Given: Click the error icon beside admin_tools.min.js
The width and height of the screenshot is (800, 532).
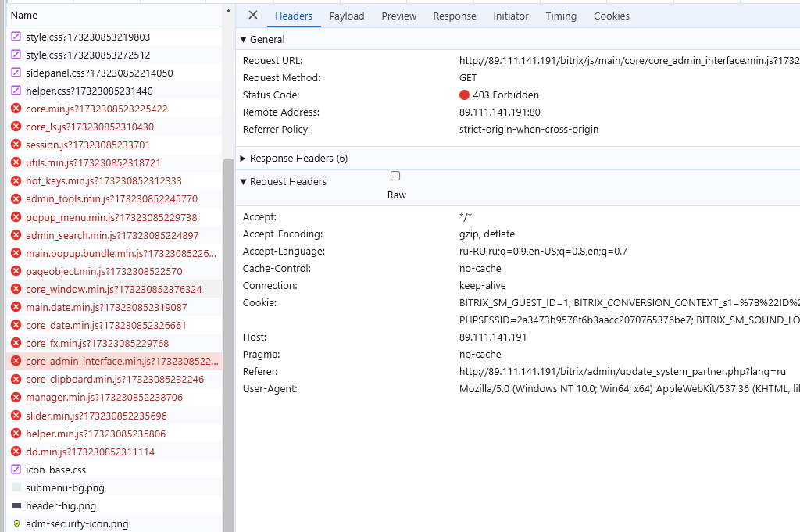Looking at the screenshot, I should tap(16, 198).
